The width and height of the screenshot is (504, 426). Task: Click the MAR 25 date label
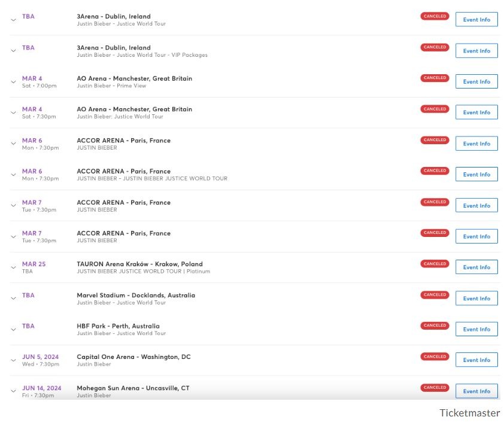[34, 264]
